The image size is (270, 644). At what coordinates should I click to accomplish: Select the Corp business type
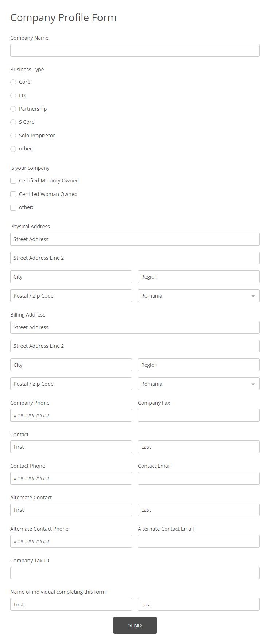click(x=13, y=82)
